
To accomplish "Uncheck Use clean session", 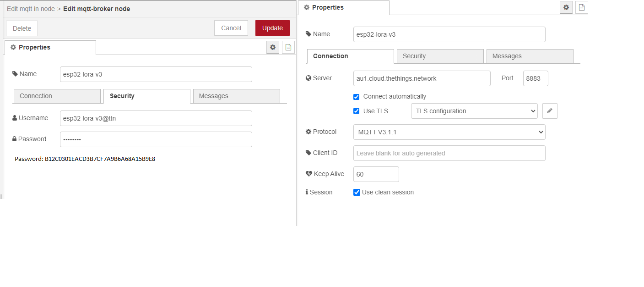I will 357,193.
